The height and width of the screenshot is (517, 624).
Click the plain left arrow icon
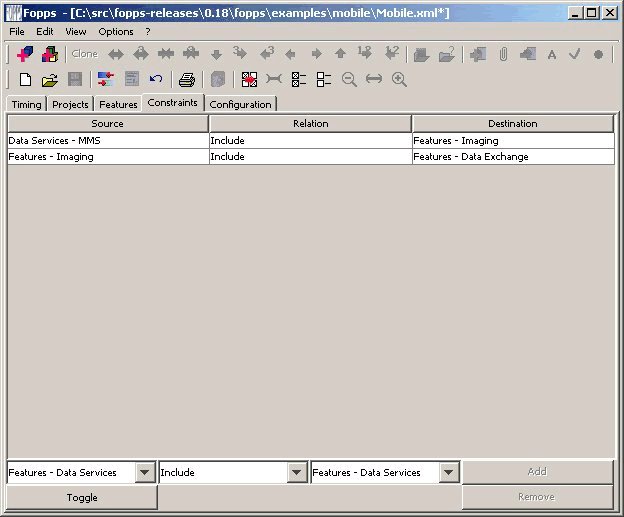[x=290, y=54]
